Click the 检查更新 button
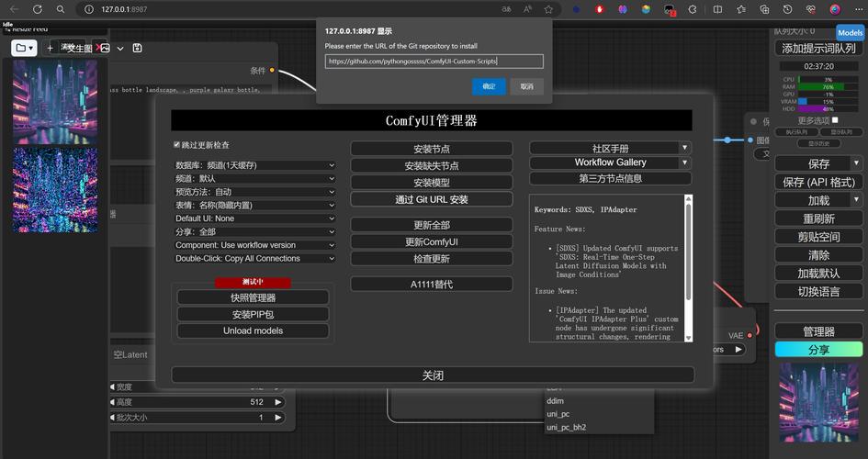This screenshot has height=459, width=868. pos(431,259)
